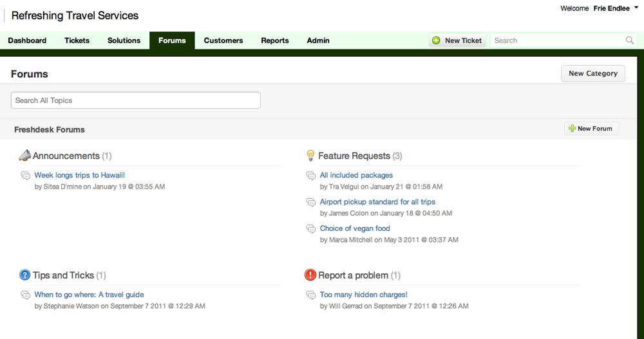The image size is (644, 339).
Task: Open the Frie Endlee user dropdown arrow
Action: pyautogui.click(x=636, y=8)
